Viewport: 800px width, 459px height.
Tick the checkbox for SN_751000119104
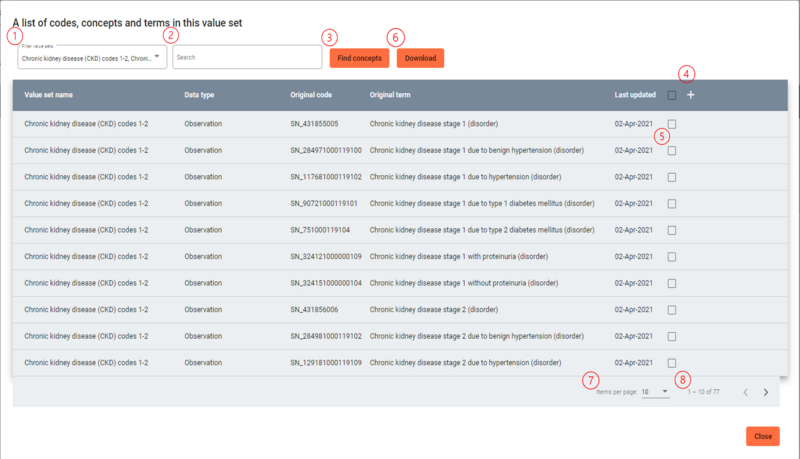(672, 230)
